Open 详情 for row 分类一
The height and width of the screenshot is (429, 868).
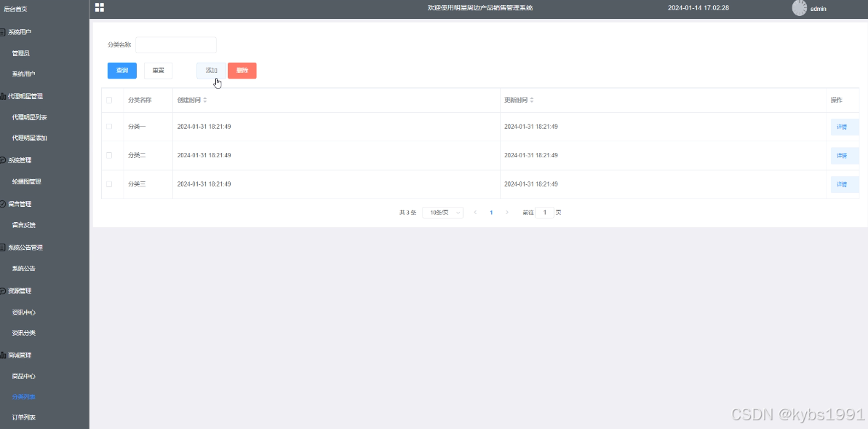[x=845, y=127]
